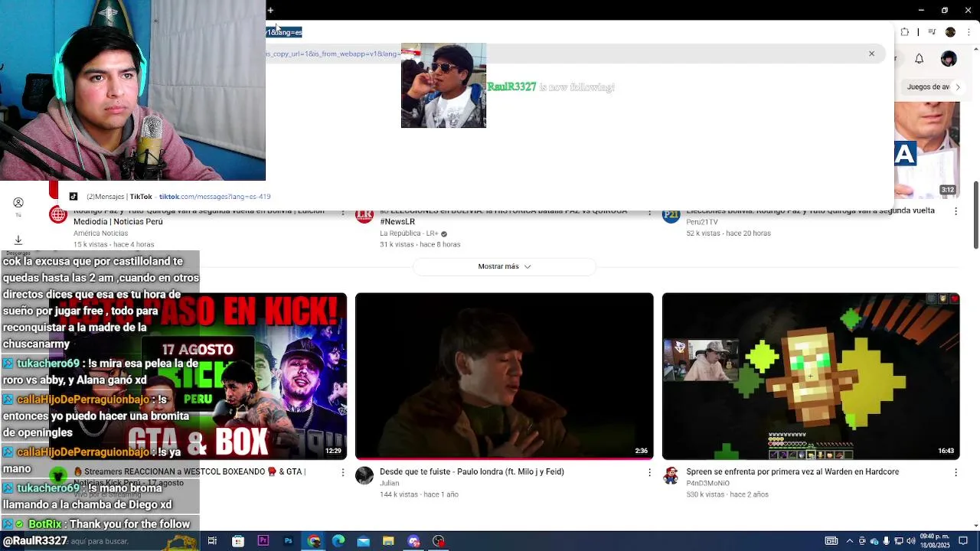Open Windows Task View
The width and height of the screenshot is (980, 551).
pos(212,541)
